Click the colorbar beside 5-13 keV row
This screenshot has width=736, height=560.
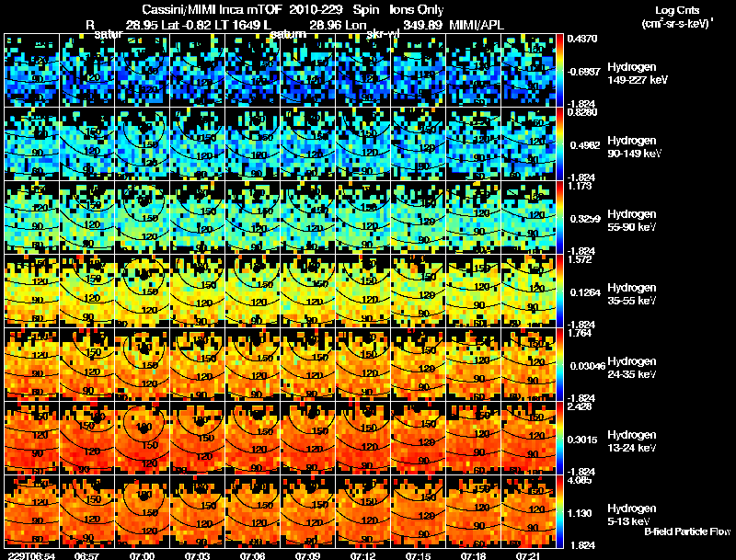[x=559, y=511]
